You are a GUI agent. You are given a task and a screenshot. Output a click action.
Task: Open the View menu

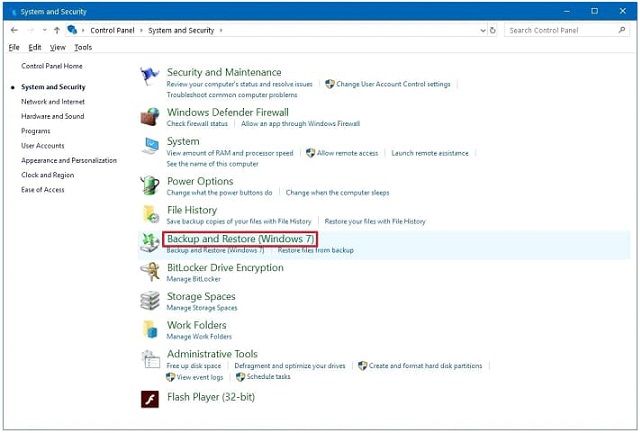pyautogui.click(x=58, y=47)
